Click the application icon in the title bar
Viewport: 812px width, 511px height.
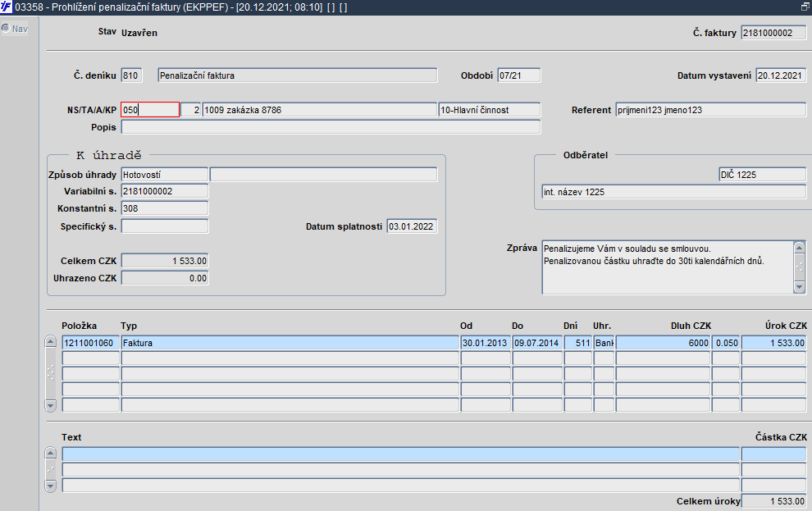point(6,7)
